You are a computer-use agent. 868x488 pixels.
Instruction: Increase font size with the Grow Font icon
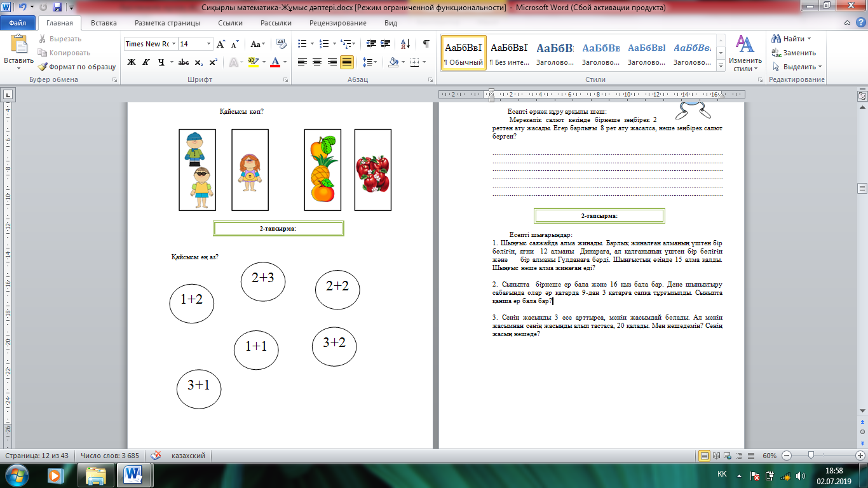point(221,44)
